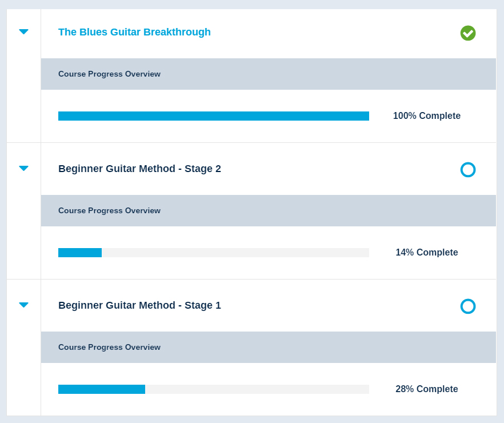The height and width of the screenshot is (423, 504).
Task: Open The Blues Guitar Breakthrough link
Action: pos(134,32)
